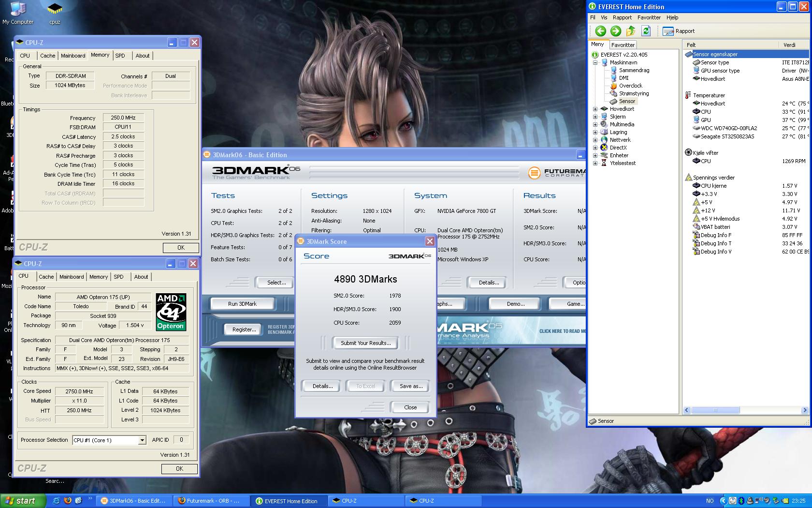Viewport: 812px width, 508px height.
Task: Open the Rapport toolbar button in EVEREST
Action: pos(679,31)
